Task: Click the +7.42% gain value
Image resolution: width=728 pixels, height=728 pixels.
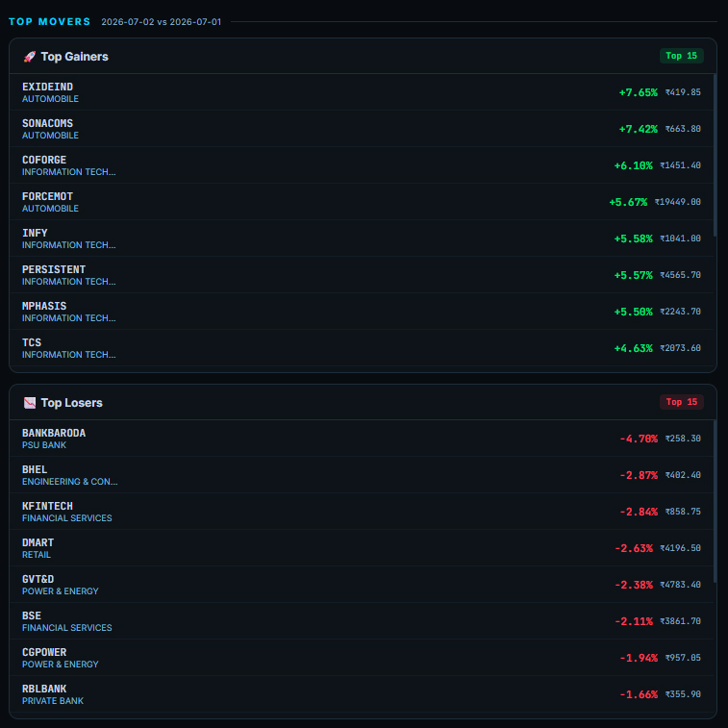Action: (638, 129)
